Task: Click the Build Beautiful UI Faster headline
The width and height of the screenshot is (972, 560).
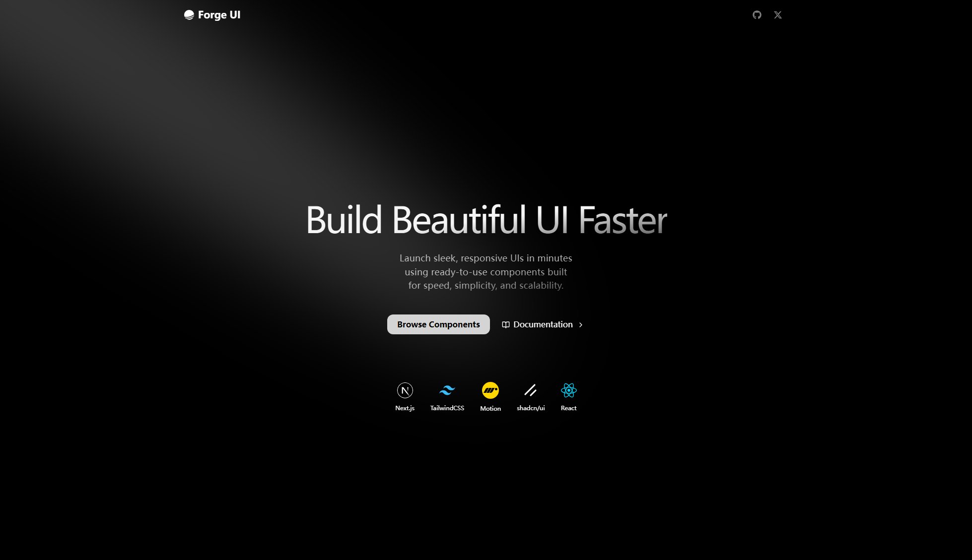Action: (x=487, y=220)
